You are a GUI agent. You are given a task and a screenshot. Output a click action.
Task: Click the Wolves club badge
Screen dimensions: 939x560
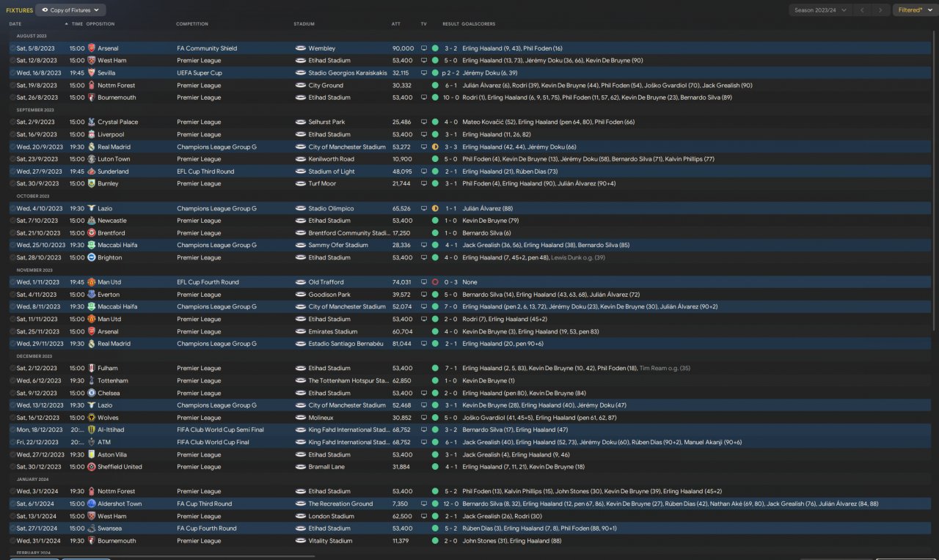[91, 418]
